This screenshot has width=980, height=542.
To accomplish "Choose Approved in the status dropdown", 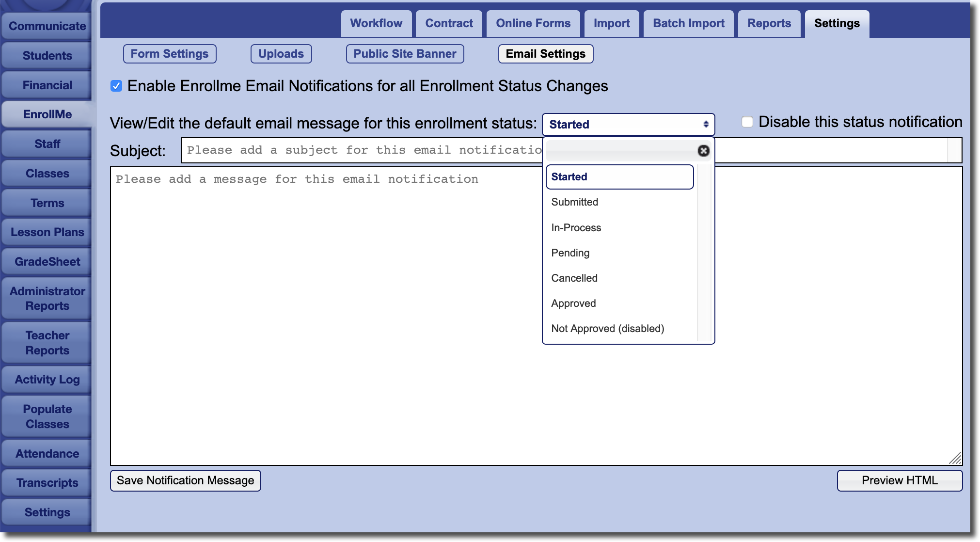I will click(573, 303).
